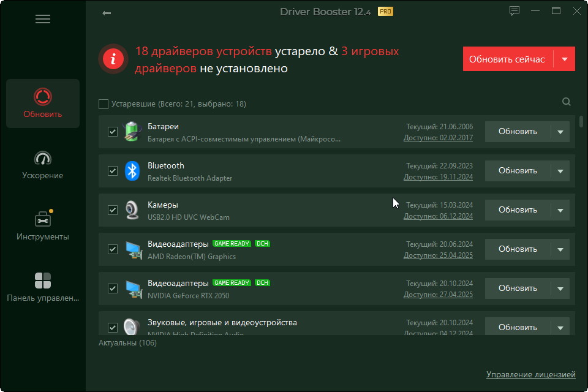588x392 pixels.
Task: Click the webcam device icon
Action: [132, 210]
